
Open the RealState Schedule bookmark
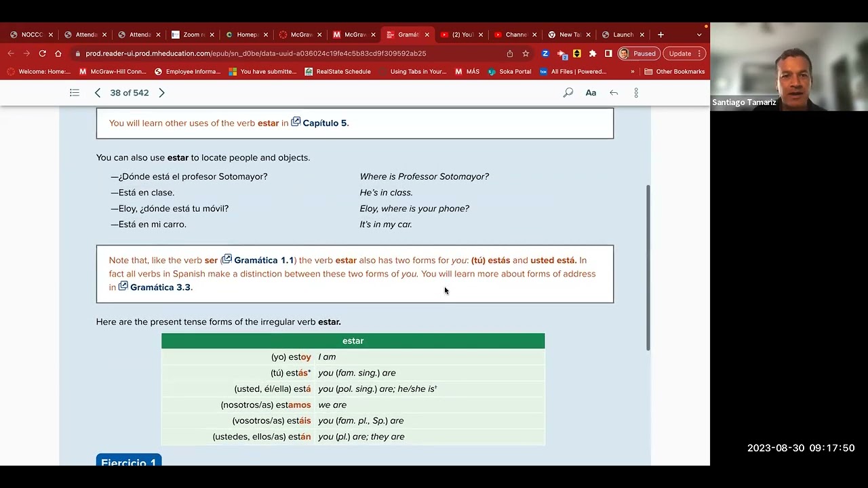pyautogui.click(x=338, y=72)
